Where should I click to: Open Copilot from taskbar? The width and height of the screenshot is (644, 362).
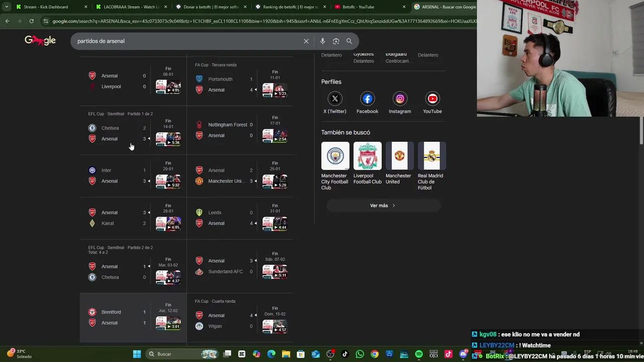pyautogui.click(x=257, y=354)
